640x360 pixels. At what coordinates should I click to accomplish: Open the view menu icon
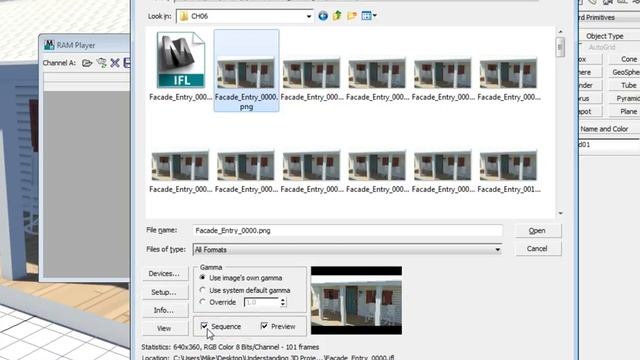(x=369, y=16)
